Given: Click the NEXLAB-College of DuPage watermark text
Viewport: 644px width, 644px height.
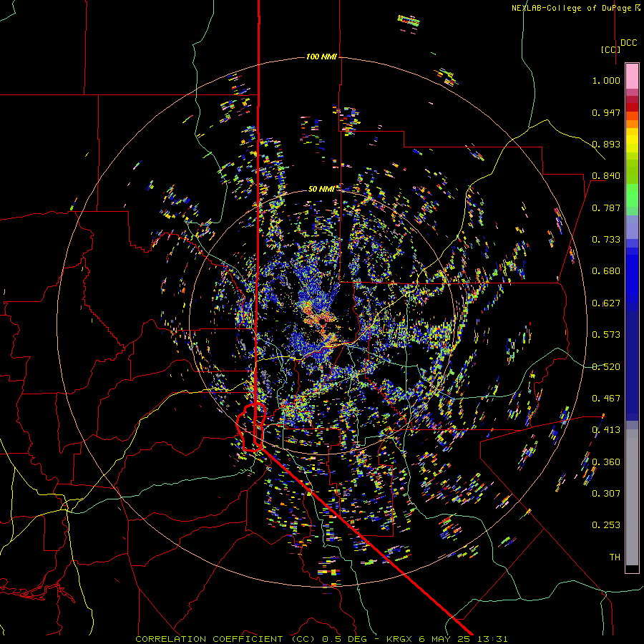Looking at the screenshot, I should click(576, 8).
